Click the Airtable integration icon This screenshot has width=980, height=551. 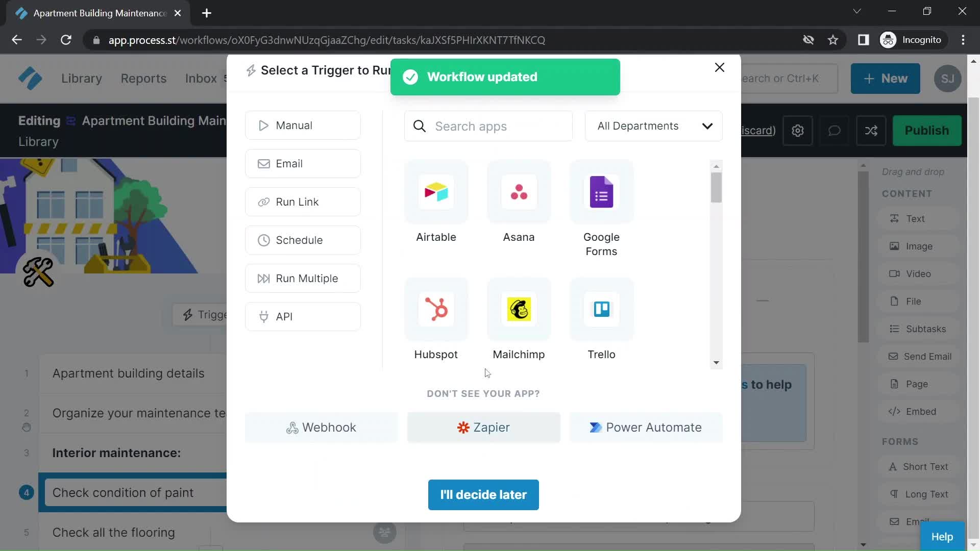coord(436,192)
